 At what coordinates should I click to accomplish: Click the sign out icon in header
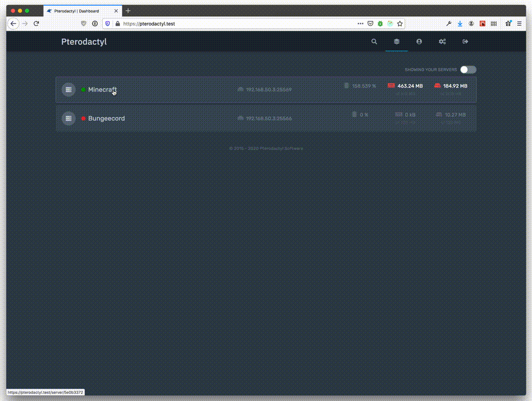point(465,42)
